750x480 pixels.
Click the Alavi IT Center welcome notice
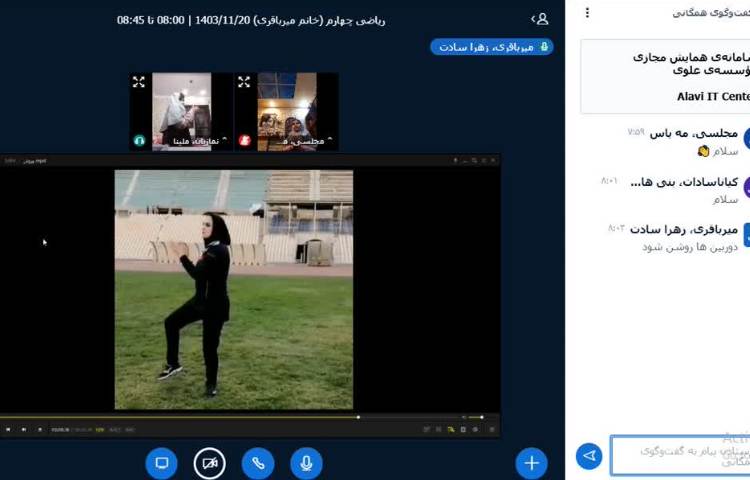[x=664, y=76]
